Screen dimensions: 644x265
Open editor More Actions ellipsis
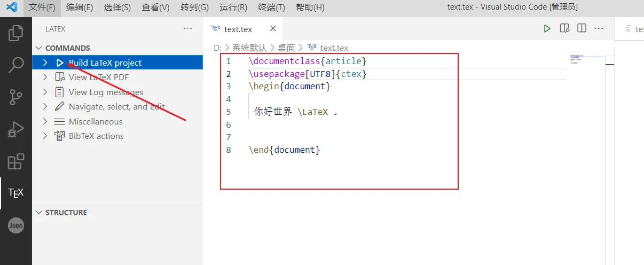(599, 28)
